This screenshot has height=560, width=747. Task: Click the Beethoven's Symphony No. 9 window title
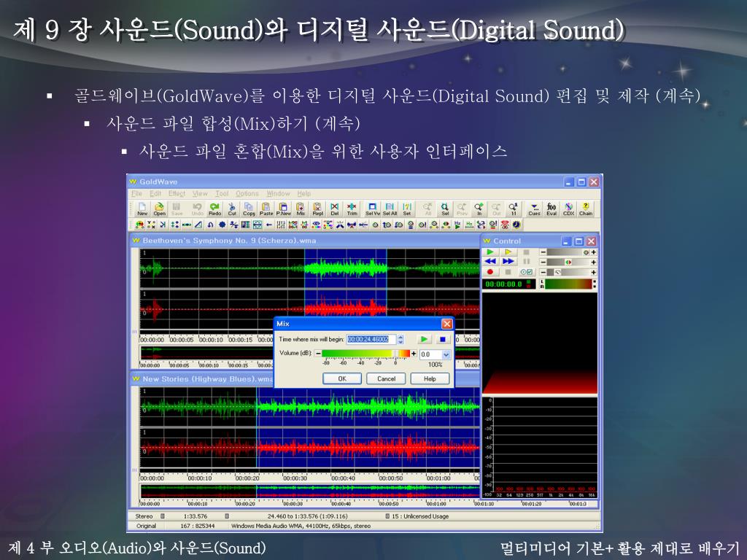(230, 241)
